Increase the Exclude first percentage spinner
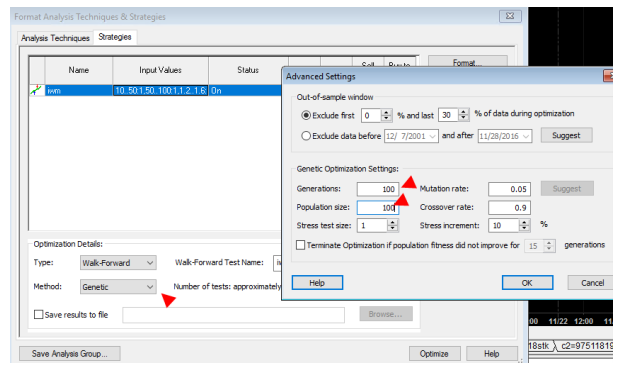The image size is (626, 376). tap(386, 112)
